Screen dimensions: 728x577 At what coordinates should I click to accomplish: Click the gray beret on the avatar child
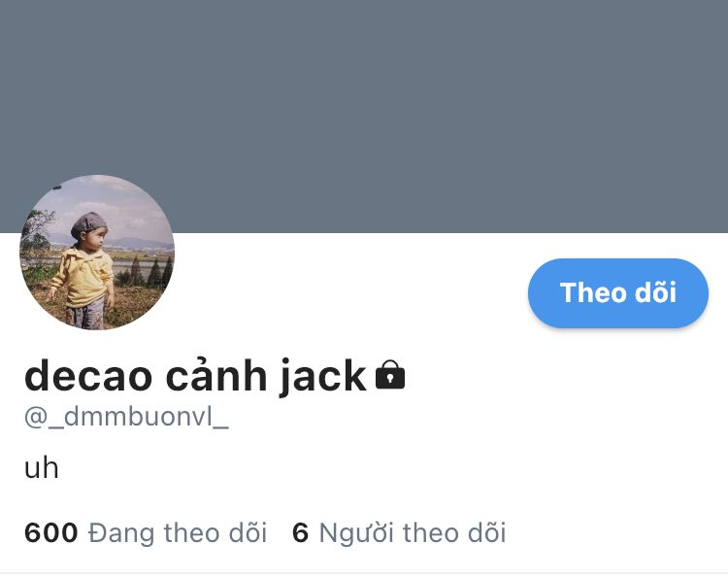(88, 223)
